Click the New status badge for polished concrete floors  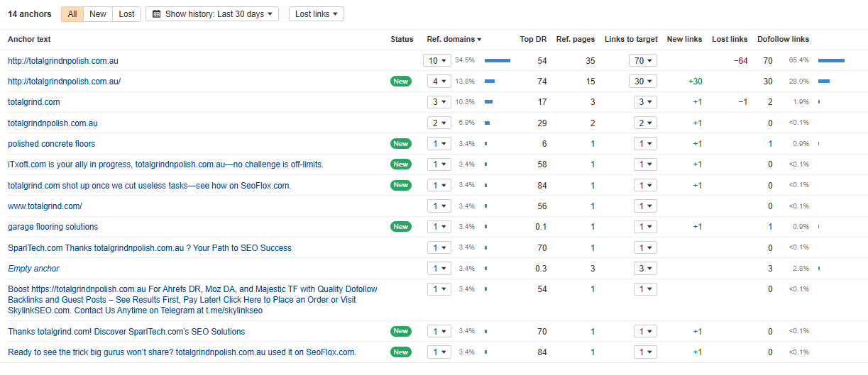401,144
